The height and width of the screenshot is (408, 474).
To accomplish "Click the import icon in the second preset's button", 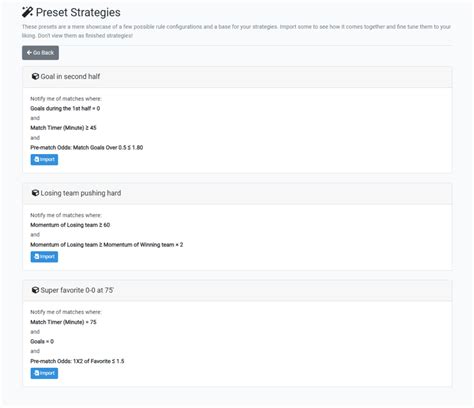I will (x=37, y=257).
